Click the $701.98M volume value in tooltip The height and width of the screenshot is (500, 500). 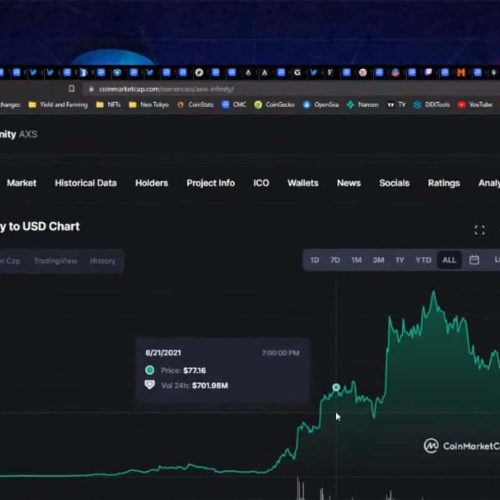coord(210,386)
